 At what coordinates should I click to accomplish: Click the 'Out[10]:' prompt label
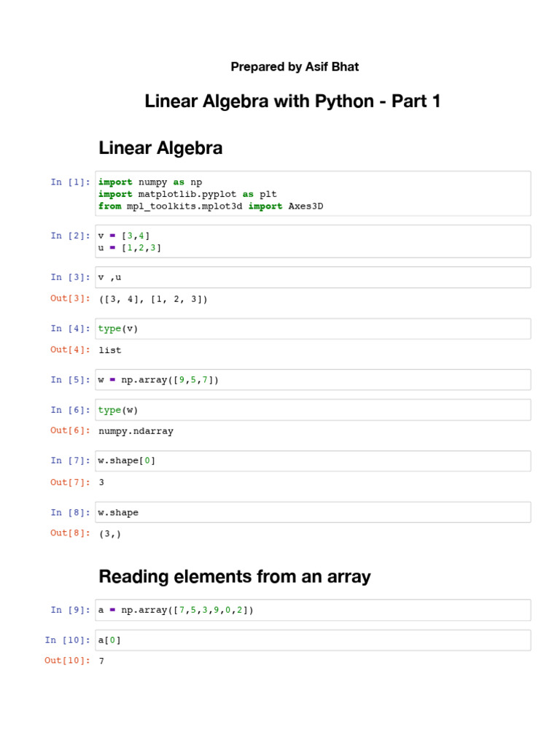[x=68, y=660]
